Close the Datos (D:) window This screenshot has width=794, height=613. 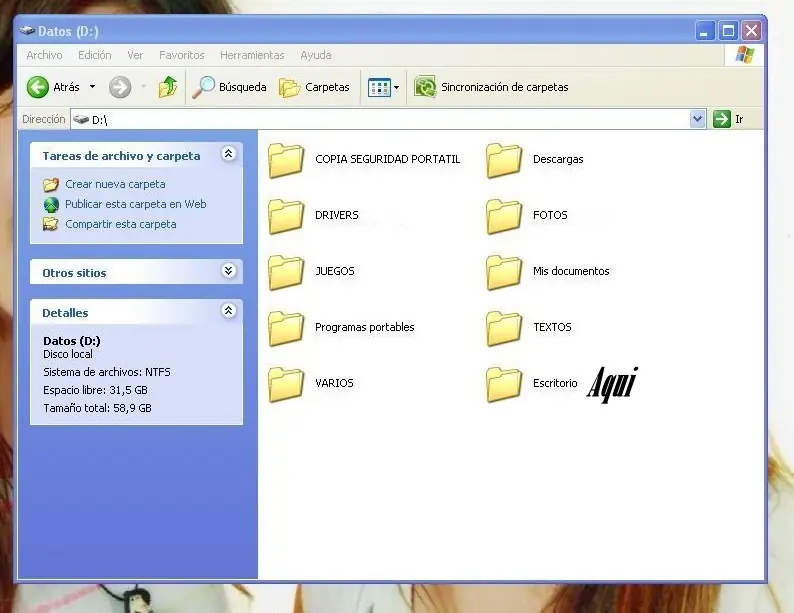(x=751, y=31)
